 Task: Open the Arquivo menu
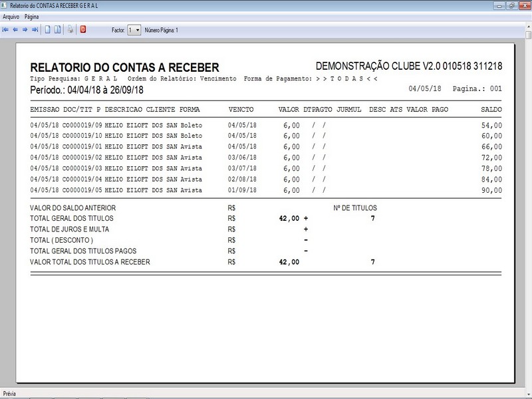tap(11, 16)
